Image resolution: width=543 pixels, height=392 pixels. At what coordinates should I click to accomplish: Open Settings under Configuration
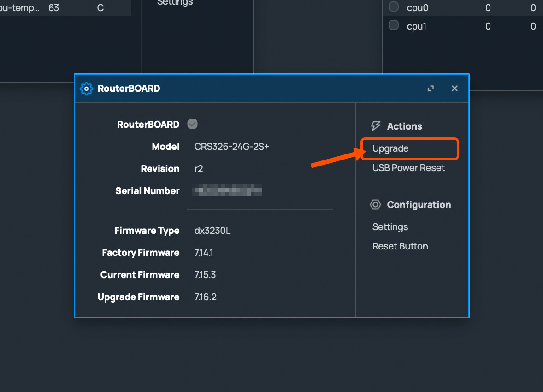click(x=390, y=227)
